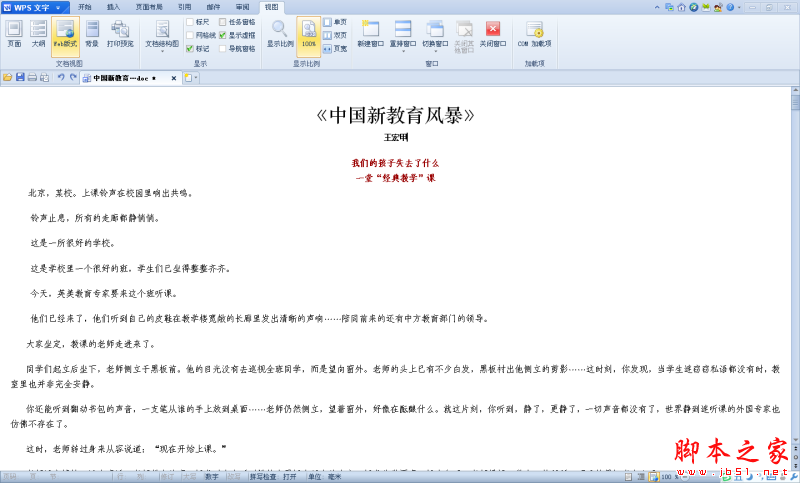Choose 单页 single page zoom
This screenshot has height=483, width=800.
(x=335, y=22)
